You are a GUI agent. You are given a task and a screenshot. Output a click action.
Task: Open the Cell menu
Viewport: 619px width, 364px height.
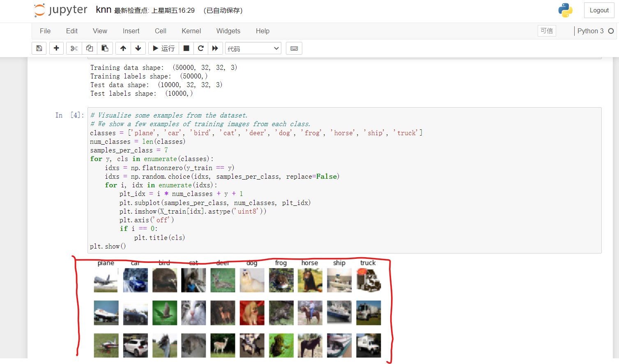click(160, 31)
